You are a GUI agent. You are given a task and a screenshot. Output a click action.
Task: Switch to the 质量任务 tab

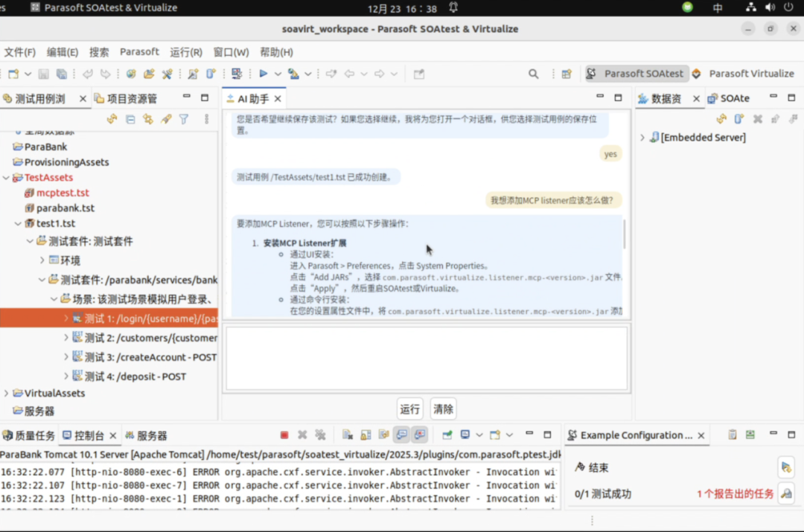pyautogui.click(x=29, y=436)
